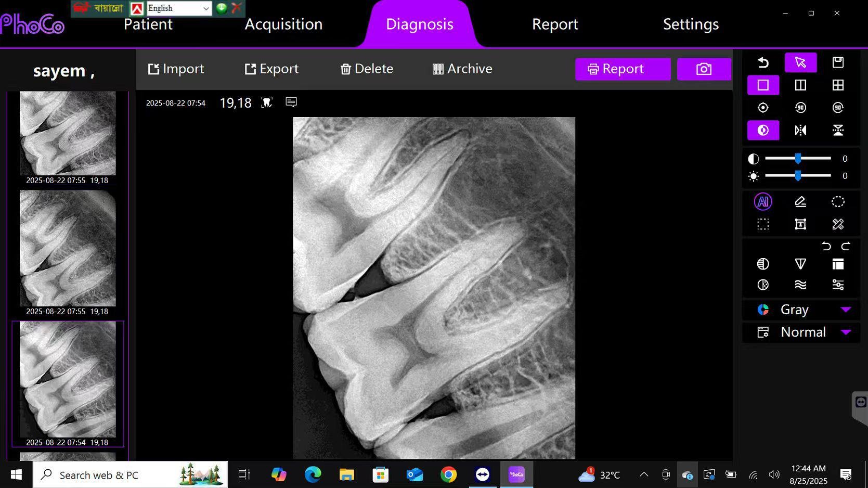Click the Archive button
This screenshot has width=868, height=488.
462,69
